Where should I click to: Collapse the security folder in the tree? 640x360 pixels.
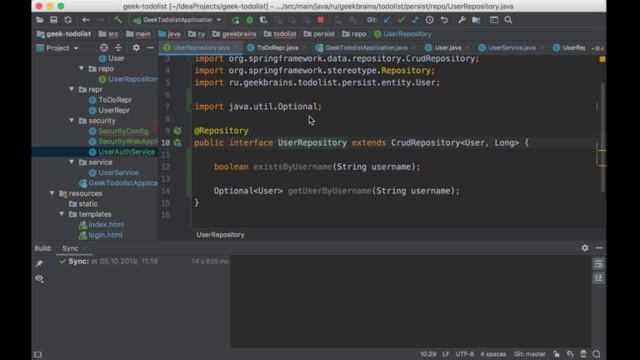coord(71,120)
